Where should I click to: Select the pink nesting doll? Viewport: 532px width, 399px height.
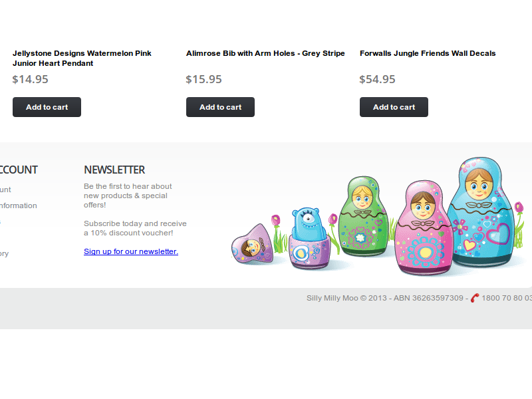[x=422, y=229]
